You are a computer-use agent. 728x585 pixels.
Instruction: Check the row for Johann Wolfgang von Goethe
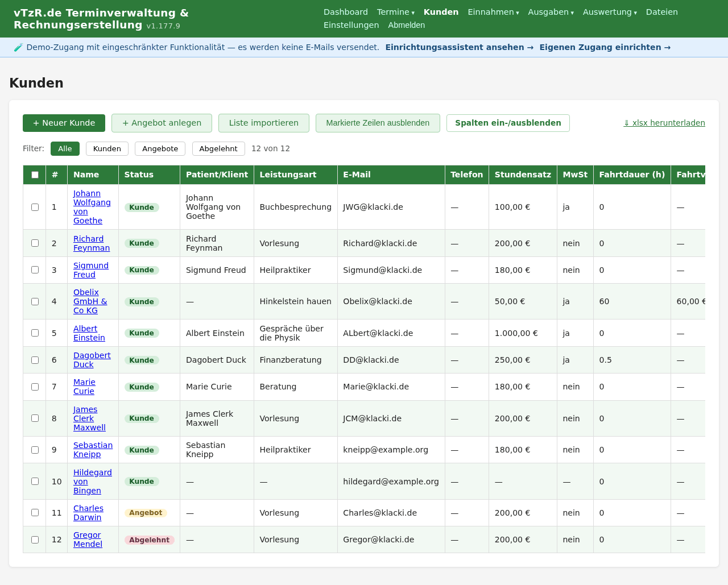(x=35, y=207)
